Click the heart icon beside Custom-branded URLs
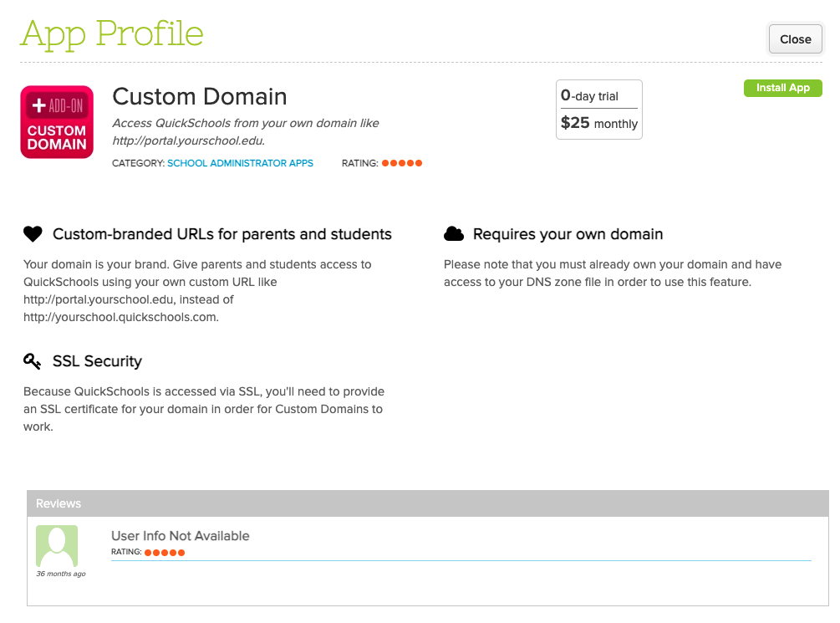 point(33,235)
